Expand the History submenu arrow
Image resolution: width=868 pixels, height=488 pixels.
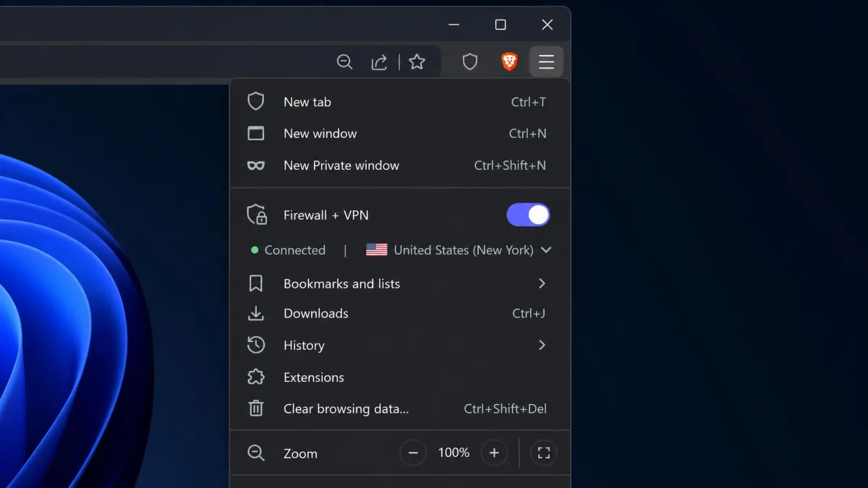coord(542,345)
